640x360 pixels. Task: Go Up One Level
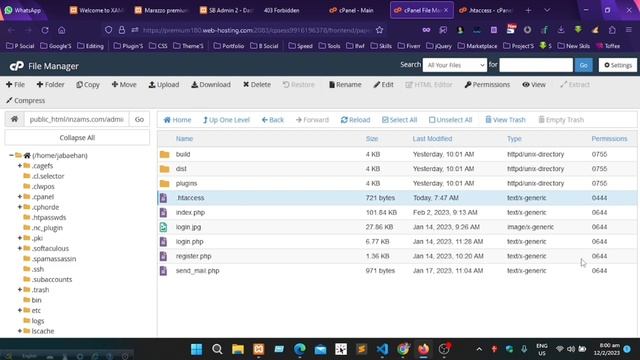pos(226,120)
